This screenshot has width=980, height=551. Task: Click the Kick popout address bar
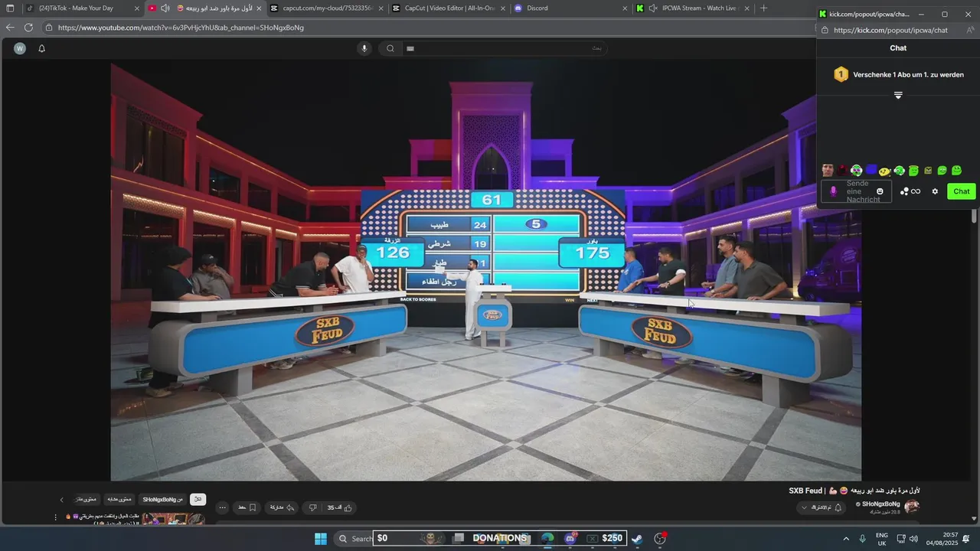pos(891,31)
